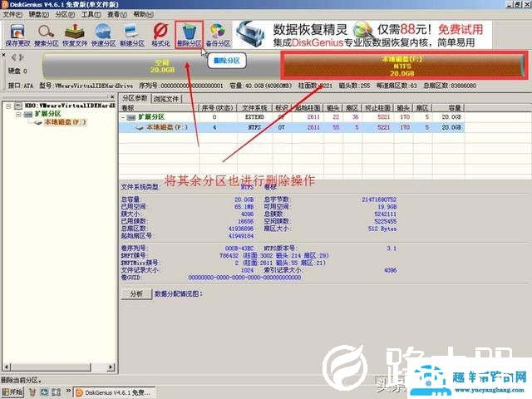532x399 pixels.
Task: Click the 快速分区 (Quick partition) toolbar icon
Action: coord(103,35)
